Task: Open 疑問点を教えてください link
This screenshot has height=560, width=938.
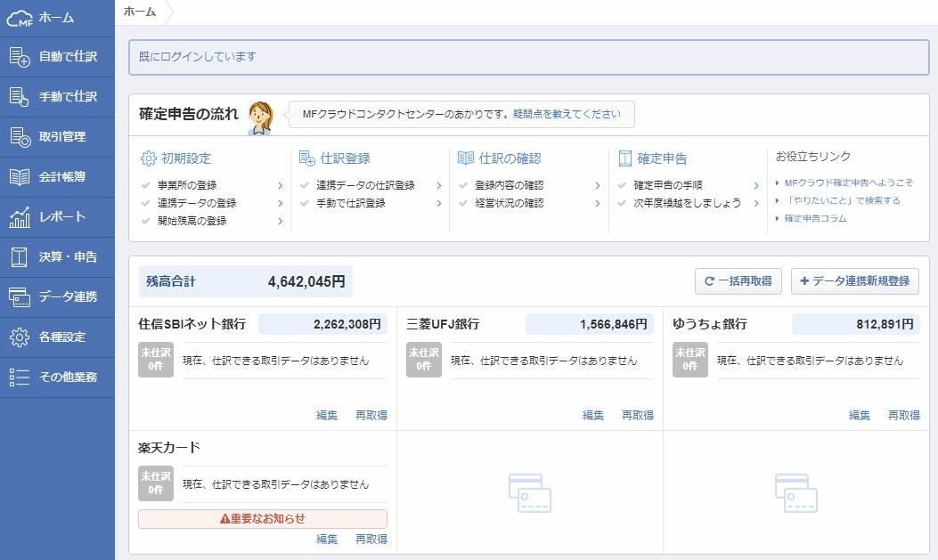Action: click(567, 114)
